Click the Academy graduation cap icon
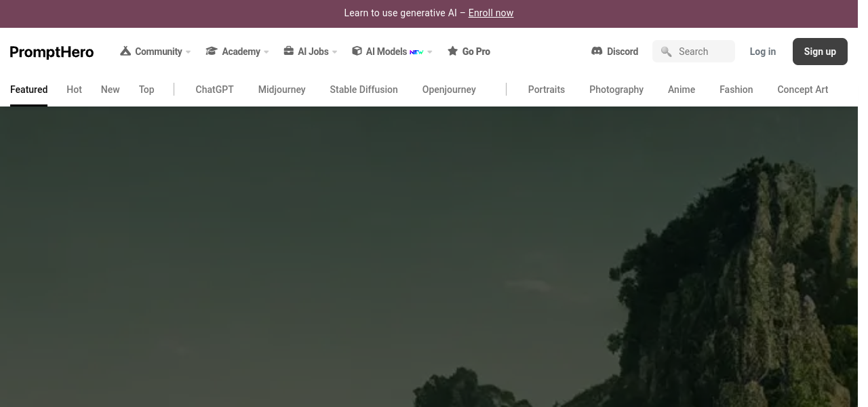The height and width of the screenshot is (407, 868). pyautogui.click(x=212, y=51)
